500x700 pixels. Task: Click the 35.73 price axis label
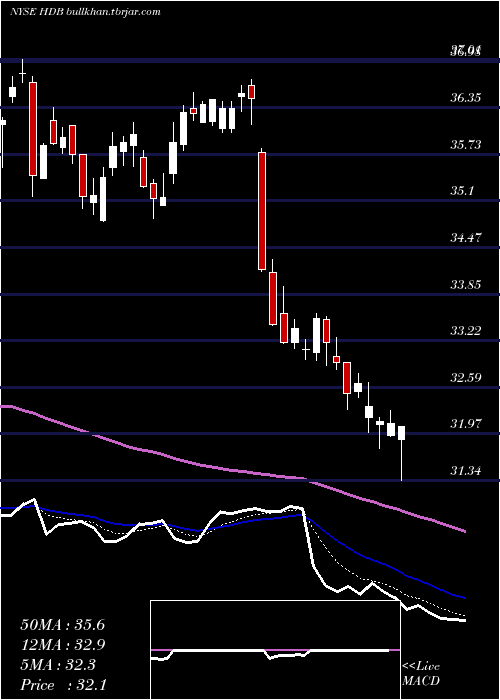coord(466,145)
